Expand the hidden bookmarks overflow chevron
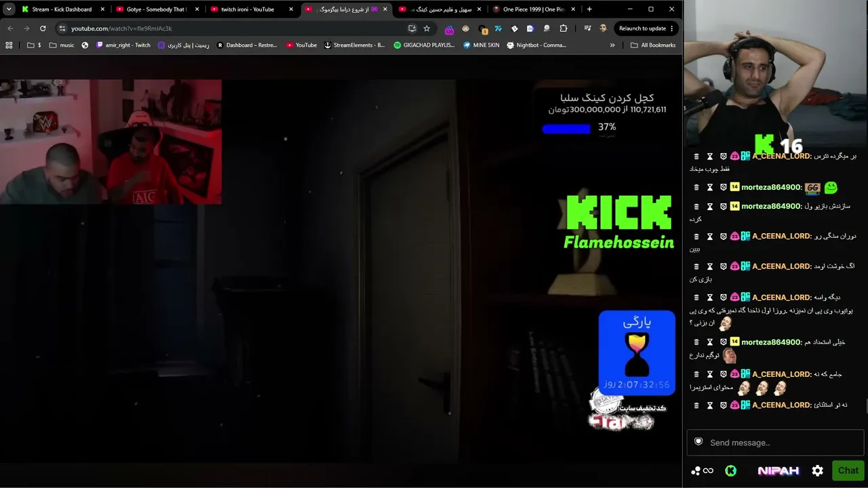The height and width of the screenshot is (488, 868). click(x=612, y=45)
